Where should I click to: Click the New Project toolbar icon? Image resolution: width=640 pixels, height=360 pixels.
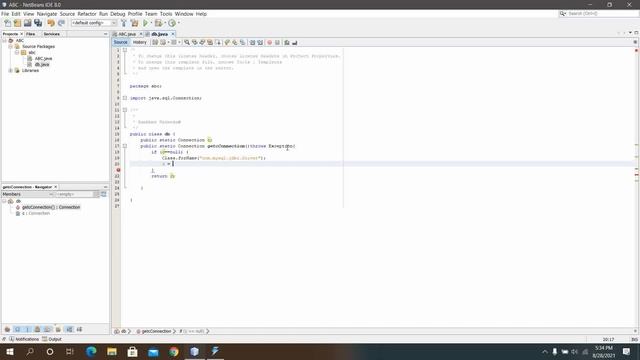(17, 23)
